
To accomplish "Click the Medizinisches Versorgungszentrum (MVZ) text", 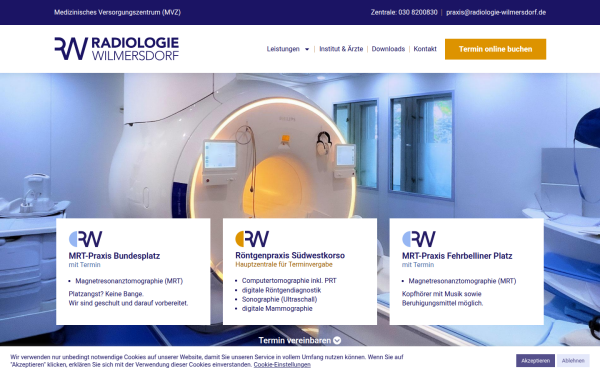I will [117, 12].
